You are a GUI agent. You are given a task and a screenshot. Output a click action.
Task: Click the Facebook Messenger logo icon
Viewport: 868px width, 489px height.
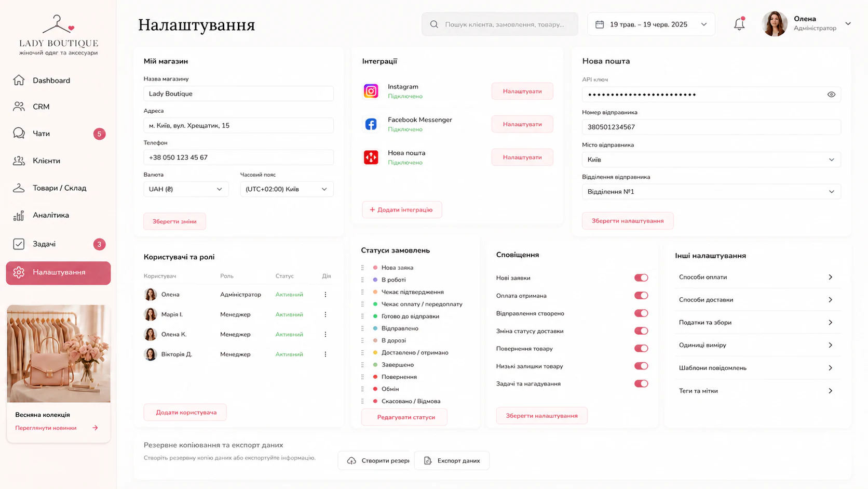coord(371,124)
